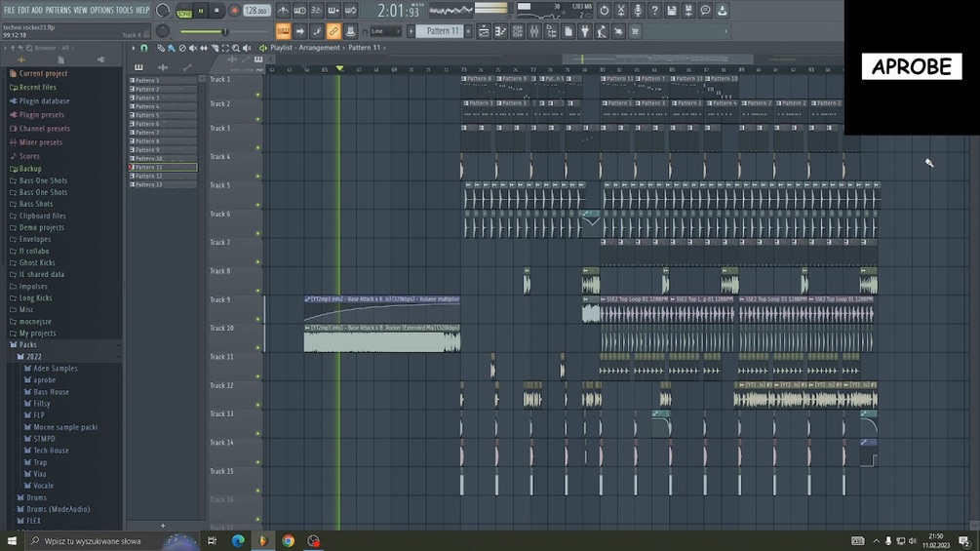Open the EDIT menu
Screen dimensions: 980x551
(23, 10)
